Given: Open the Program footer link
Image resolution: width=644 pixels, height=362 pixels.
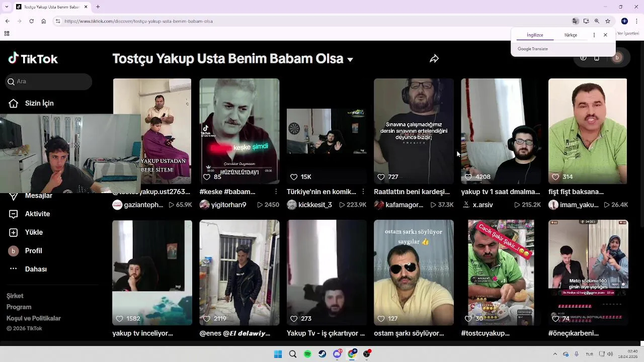Looking at the screenshot, I should (x=19, y=307).
